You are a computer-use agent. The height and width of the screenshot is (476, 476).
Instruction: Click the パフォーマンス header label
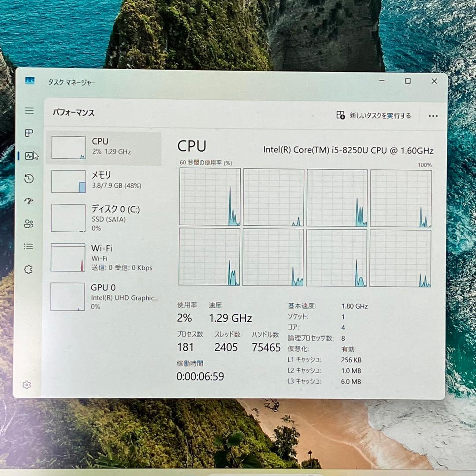click(73, 113)
